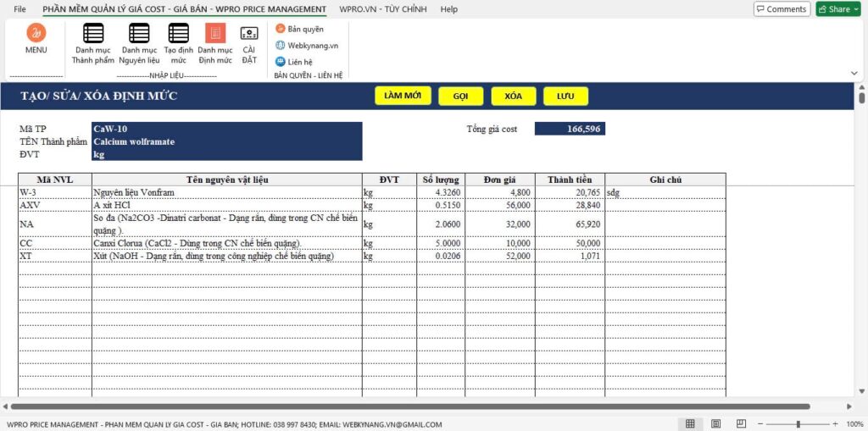Open the Help tab
This screenshot has height=431, width=868.
tap(448, 9)
